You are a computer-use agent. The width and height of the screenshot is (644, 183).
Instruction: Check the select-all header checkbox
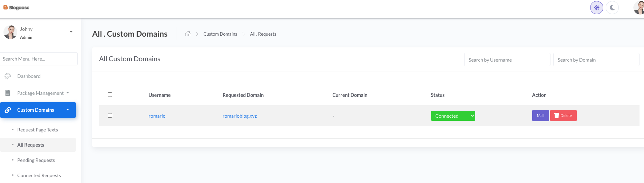(x=110, y=95)
